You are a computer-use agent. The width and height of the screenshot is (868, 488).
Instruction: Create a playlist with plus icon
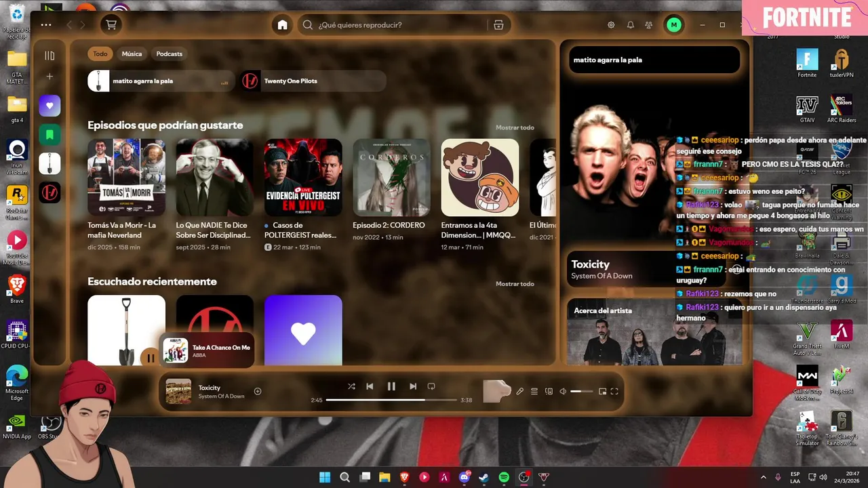pyautogui.click(x=50, y=77)
